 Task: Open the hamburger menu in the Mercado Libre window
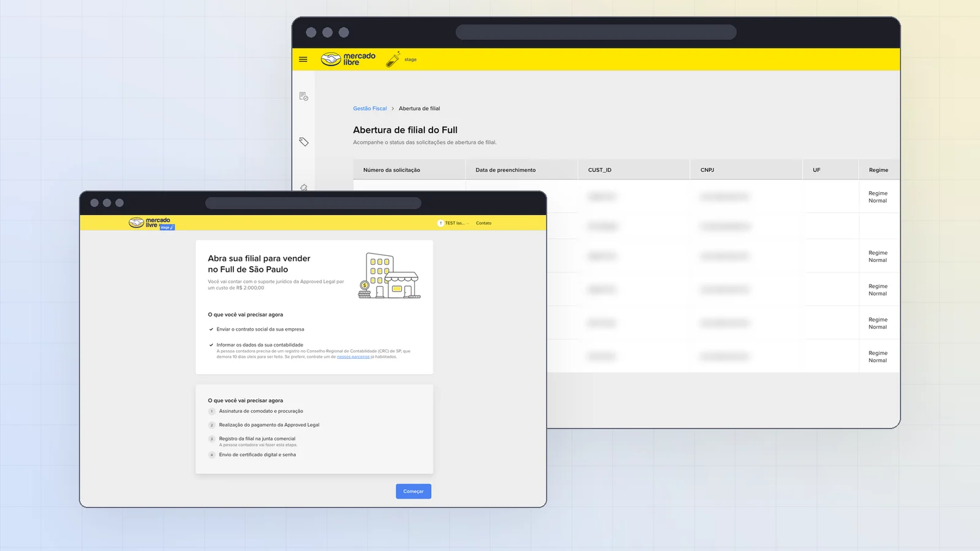click(x=303, y=59)
